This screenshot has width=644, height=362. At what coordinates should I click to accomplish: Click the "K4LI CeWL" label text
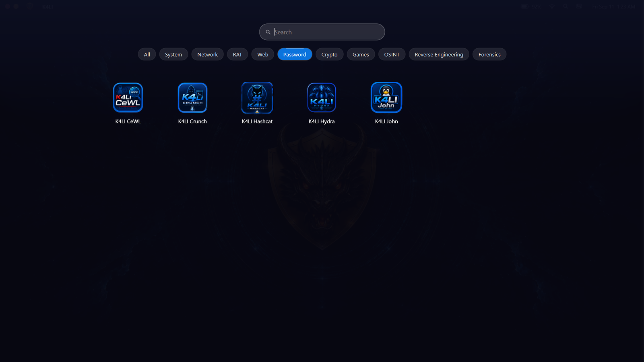pyautogui.click(x=128, y=121)
